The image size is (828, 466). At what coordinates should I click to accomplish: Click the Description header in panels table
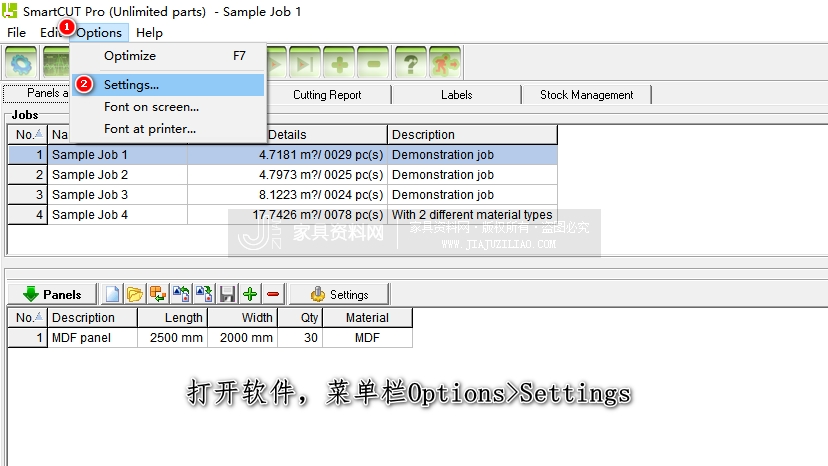click(x=92, y=318)
